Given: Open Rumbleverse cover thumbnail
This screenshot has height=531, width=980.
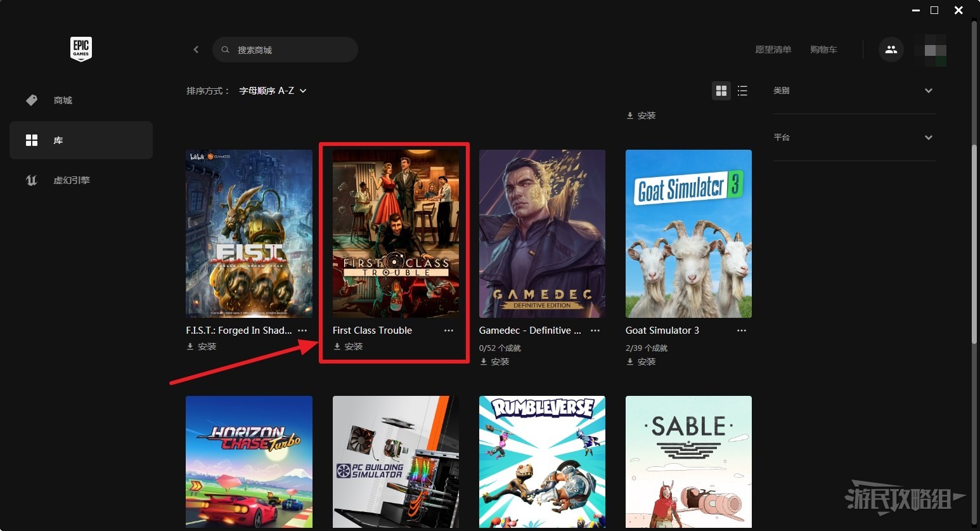Looking at the screenshot, I should [542, 462].
